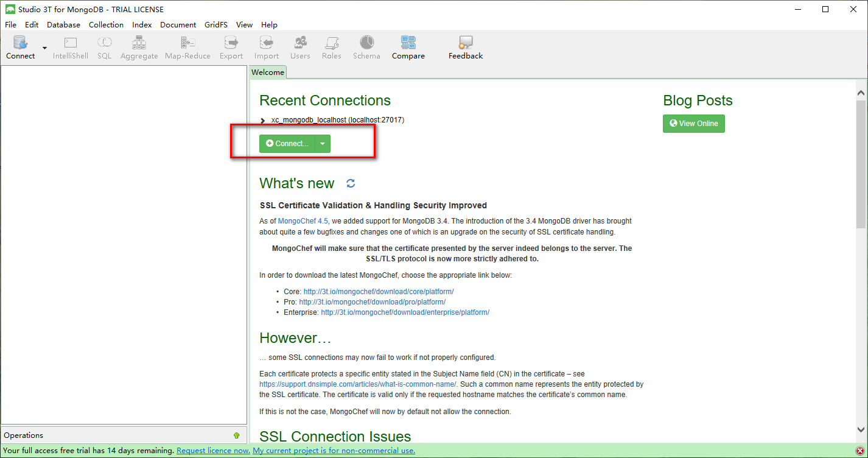Click the Connect toolbar icon
Viewport: 868px width, 458px height.
coord(21,48)
